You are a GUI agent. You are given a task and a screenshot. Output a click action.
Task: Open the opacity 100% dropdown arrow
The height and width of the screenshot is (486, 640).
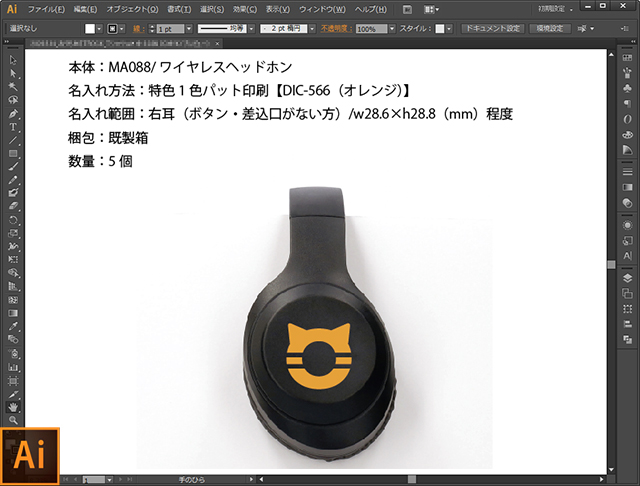point(392,29)
